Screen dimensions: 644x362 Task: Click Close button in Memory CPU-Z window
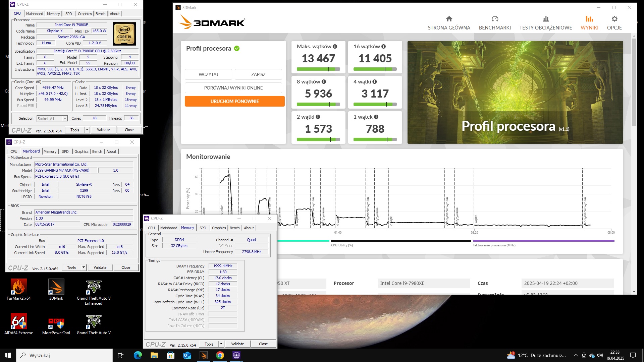tap(263, 344)
